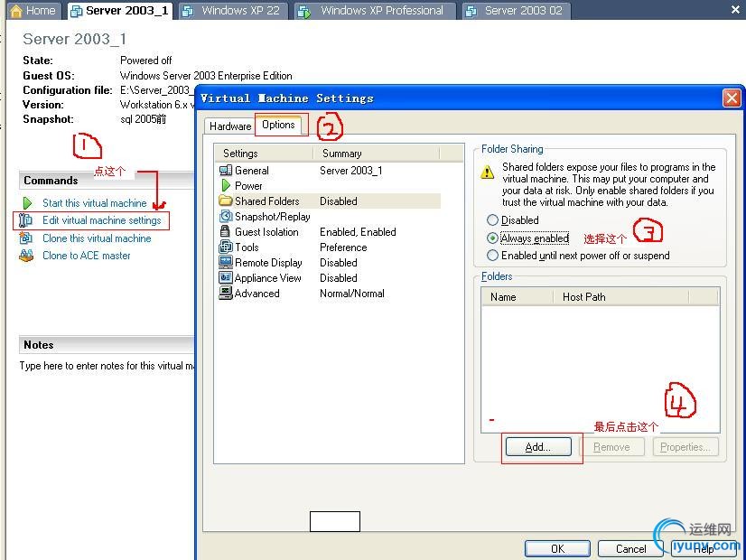Click the Server 2003 02 tab icon
Screen dimensions: 746x560
tap(471, 12)
